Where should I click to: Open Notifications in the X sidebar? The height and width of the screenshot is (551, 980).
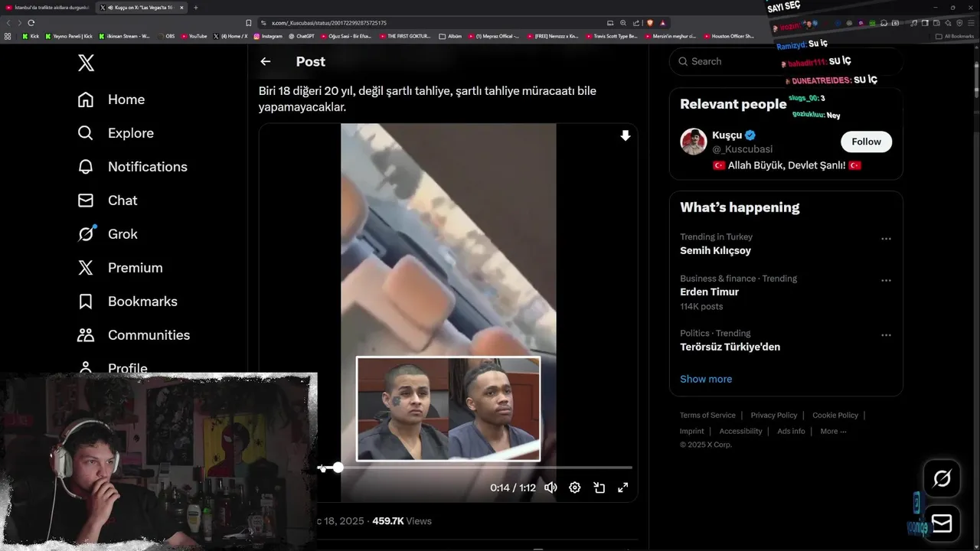pyautogui.click(x=132, y=167)
